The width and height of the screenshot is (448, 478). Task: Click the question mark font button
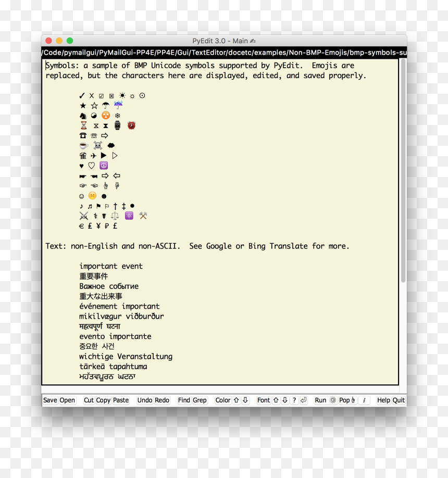(294, 400)
